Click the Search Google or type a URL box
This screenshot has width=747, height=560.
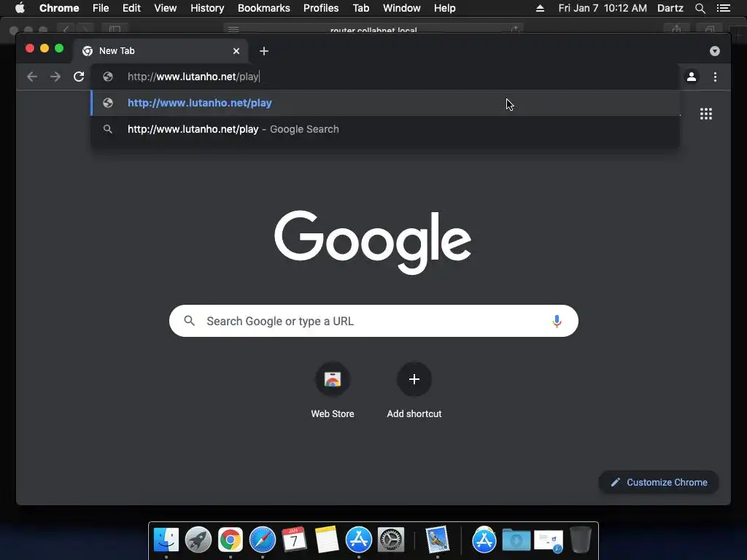point(373,321)
